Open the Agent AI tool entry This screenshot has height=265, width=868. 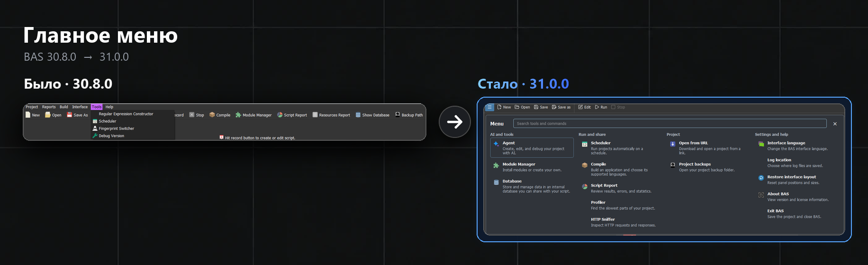pos(532,147)
